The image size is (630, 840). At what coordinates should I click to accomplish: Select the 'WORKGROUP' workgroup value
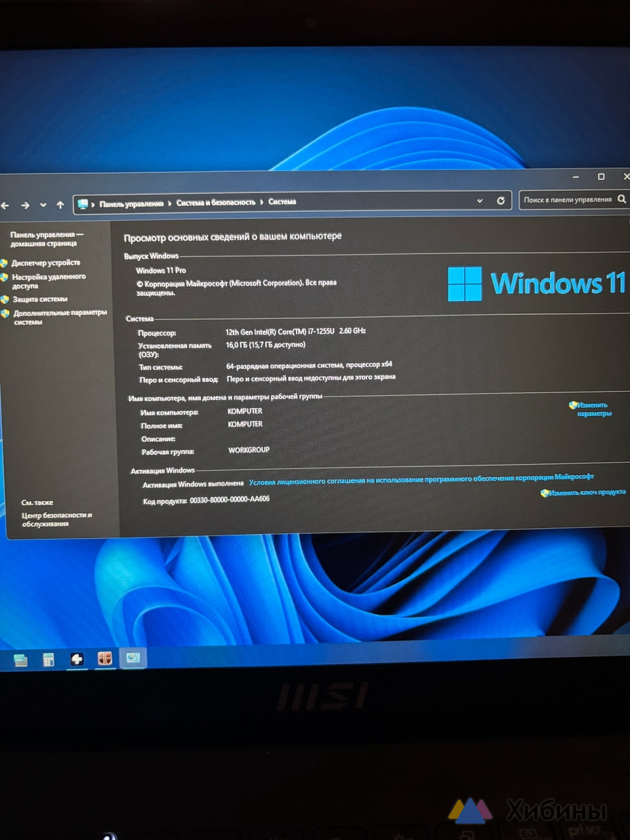point(249,450)
